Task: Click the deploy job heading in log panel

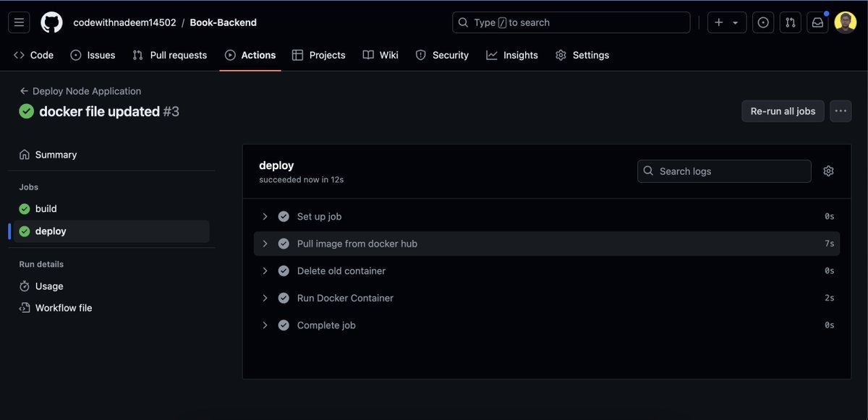Action: pos(276,166)
